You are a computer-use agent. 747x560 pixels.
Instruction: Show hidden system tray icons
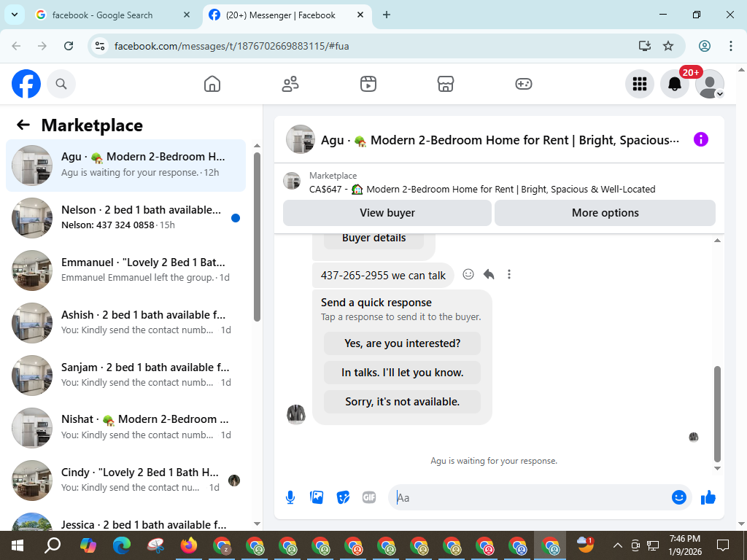pos(617,545)
